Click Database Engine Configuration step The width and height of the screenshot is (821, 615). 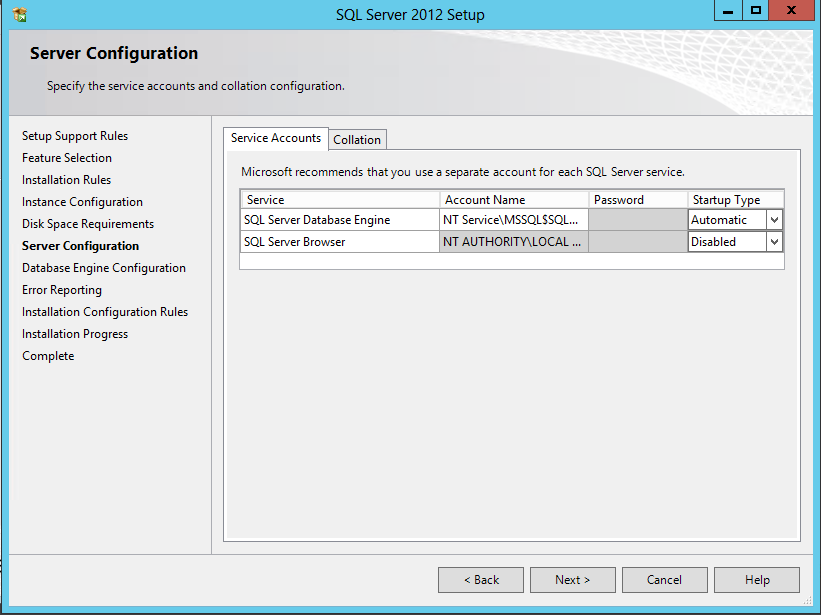tap(104, 268)
